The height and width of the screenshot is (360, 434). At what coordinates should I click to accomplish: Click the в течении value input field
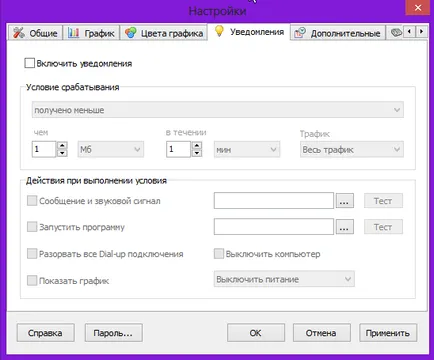[x=178, y=149]
